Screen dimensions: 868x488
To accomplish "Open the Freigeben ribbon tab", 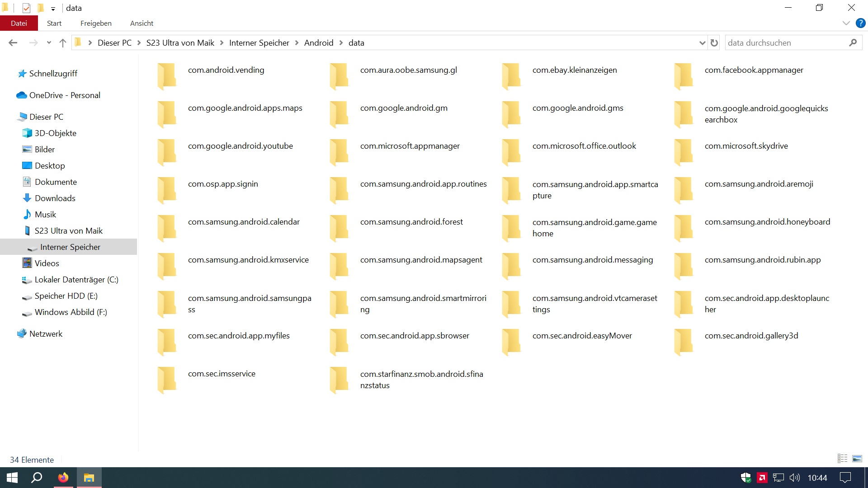I will 96,23.
